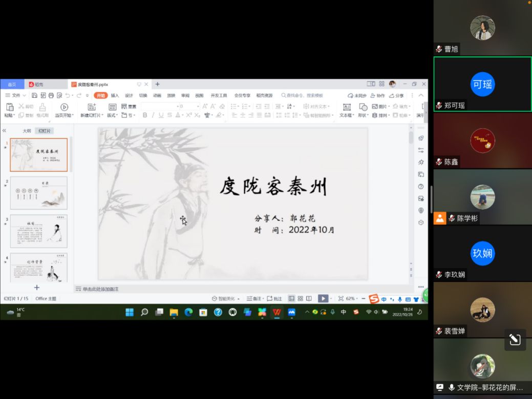Toggle 陈学彬's microphone mute icon
This screenshot has height=399, width=532.
click(452, 218)
